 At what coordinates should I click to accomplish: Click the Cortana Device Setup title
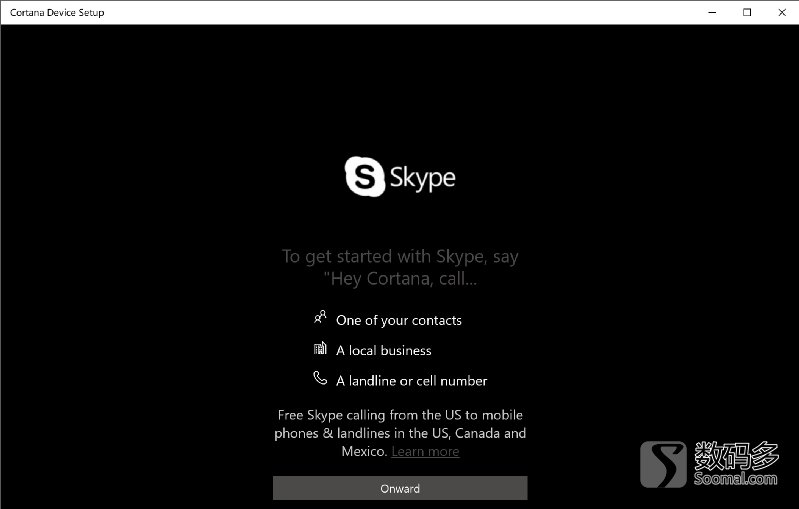pyautogui.click(x=57, y=13)
